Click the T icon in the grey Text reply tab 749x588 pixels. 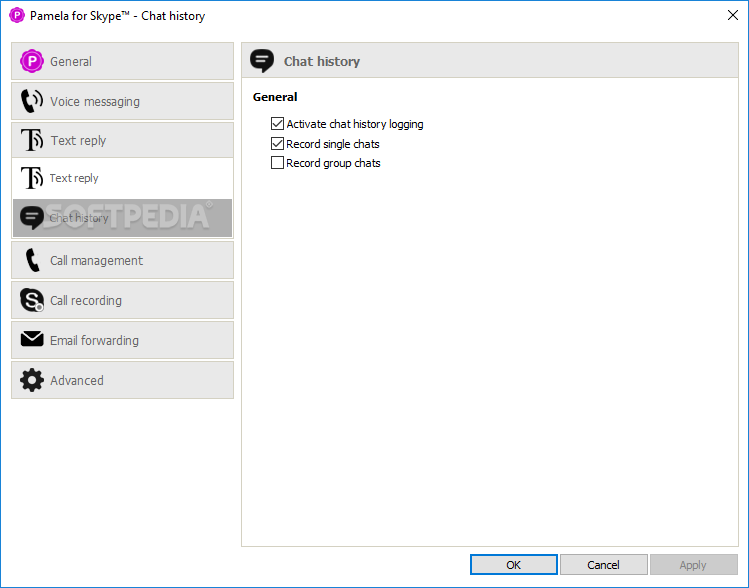[x=32, y=140]
